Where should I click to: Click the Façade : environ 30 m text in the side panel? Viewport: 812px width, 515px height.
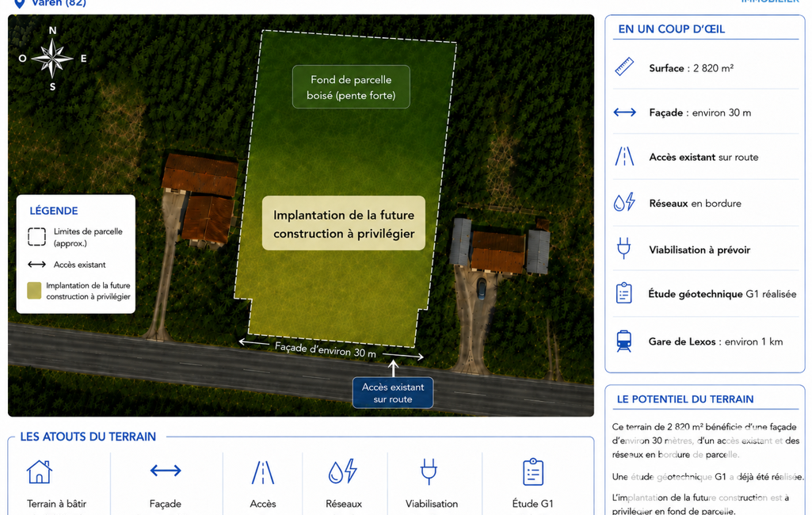tap(700, 113)
